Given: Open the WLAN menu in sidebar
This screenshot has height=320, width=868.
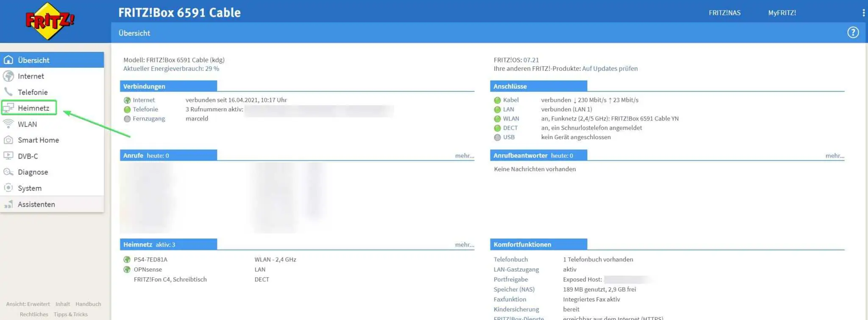Looking at the screenshot, I should [52, 124].
